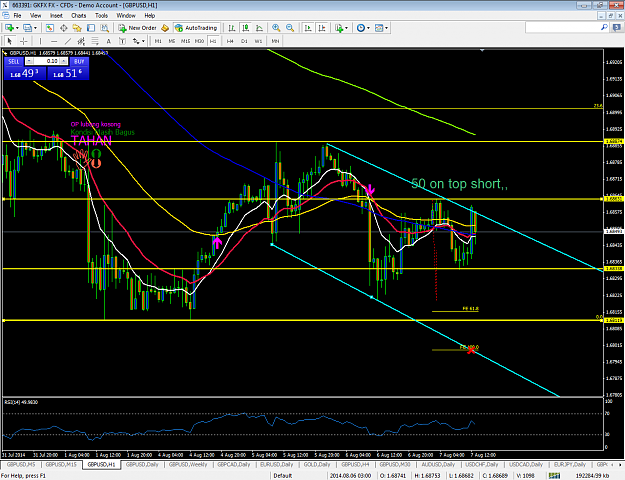Click the New Chart icon
Image resolution: width=625 pixels, height=480 pixels.
[9, 28]
